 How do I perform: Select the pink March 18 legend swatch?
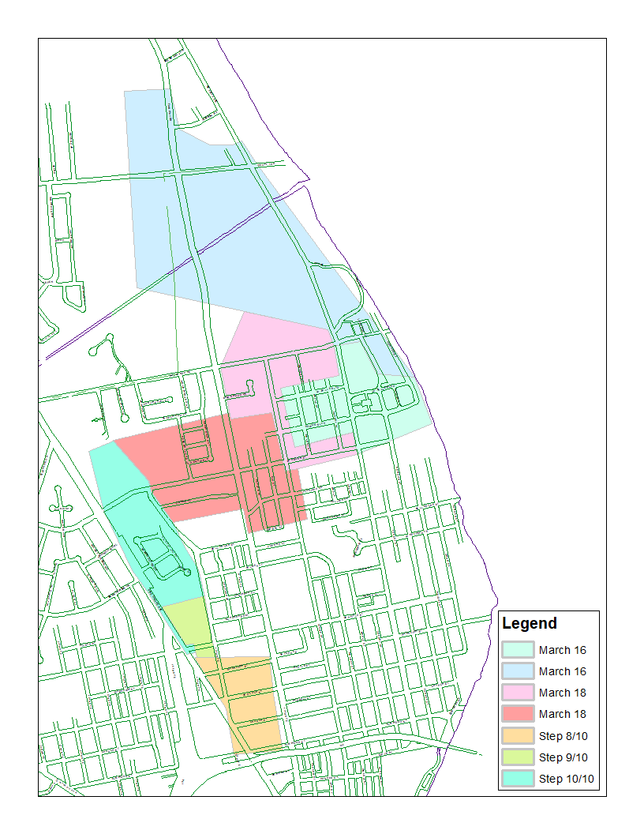pyautogui.click(x=518, y=693)
